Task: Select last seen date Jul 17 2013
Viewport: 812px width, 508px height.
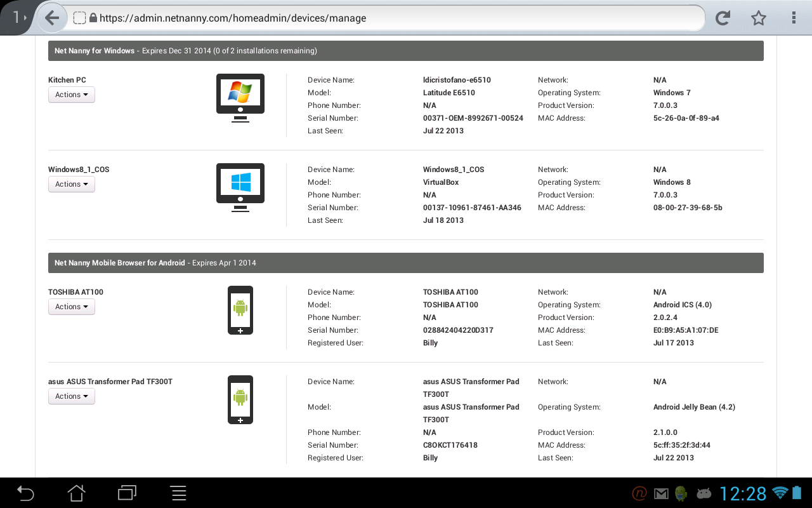Action: pyautogui.click(x=674, y=343)
